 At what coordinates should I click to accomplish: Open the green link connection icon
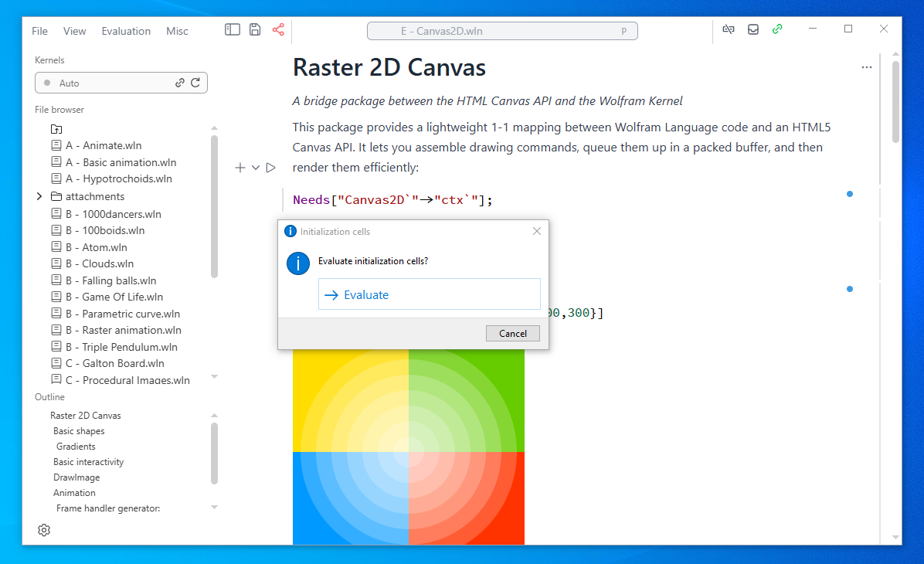pyautogui.click(x=777, y=29)
